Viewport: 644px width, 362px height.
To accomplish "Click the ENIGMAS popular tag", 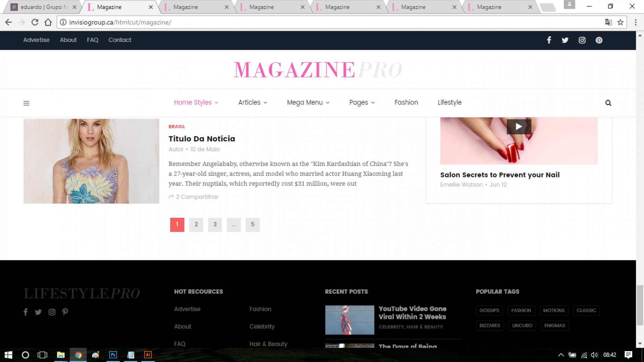I will (x=555, y=325).
